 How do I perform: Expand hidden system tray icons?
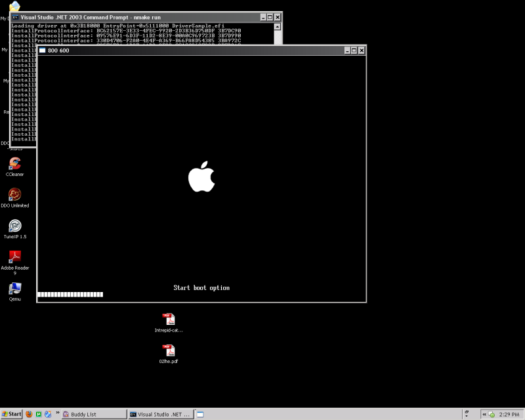[484, 414]
